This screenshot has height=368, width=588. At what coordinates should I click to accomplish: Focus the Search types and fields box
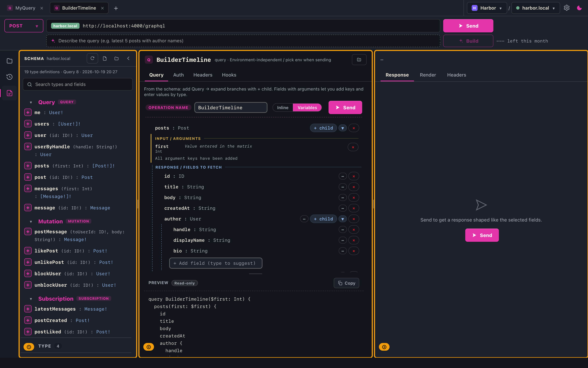(78, 84)
